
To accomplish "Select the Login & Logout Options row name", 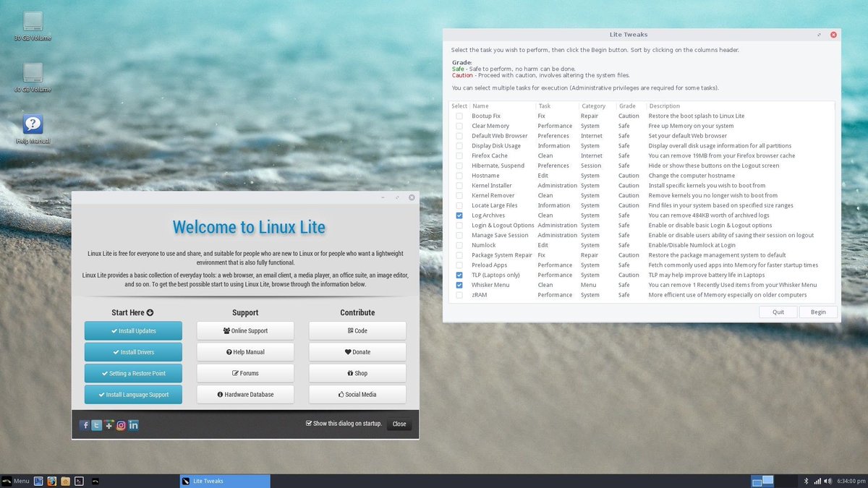I will [503, 226].
